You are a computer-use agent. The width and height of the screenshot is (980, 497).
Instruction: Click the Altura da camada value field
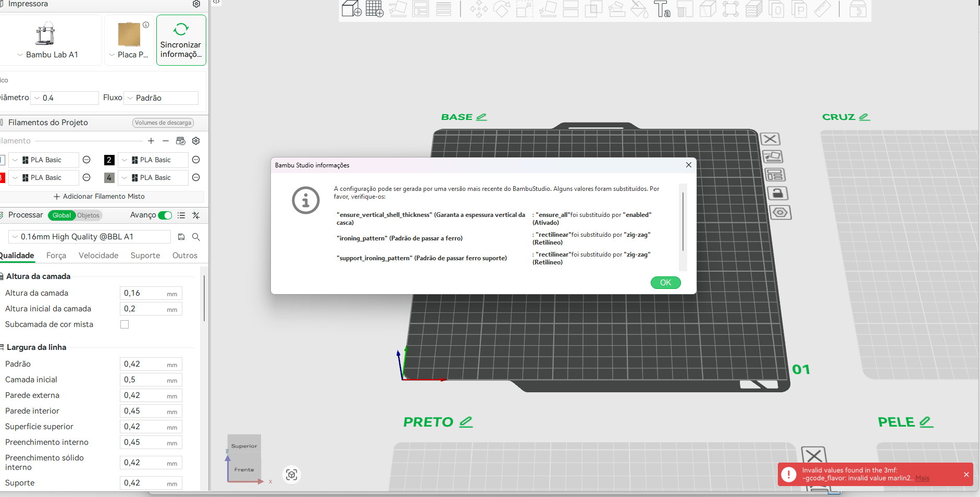point(151,293)
